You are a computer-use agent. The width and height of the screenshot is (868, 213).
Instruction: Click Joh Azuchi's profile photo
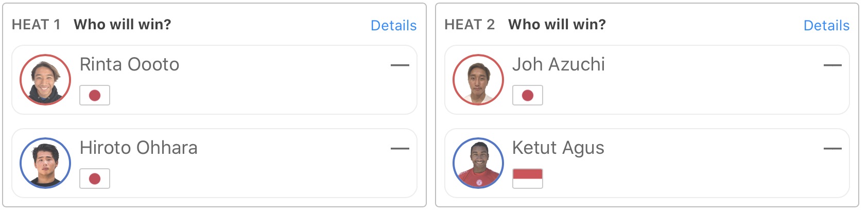click(x=478, y=80)
